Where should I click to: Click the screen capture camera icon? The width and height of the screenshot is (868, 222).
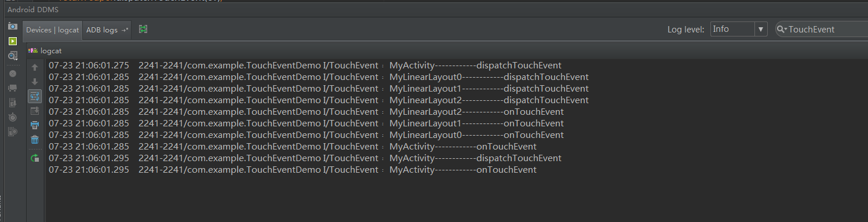click(x=12, y=27)
